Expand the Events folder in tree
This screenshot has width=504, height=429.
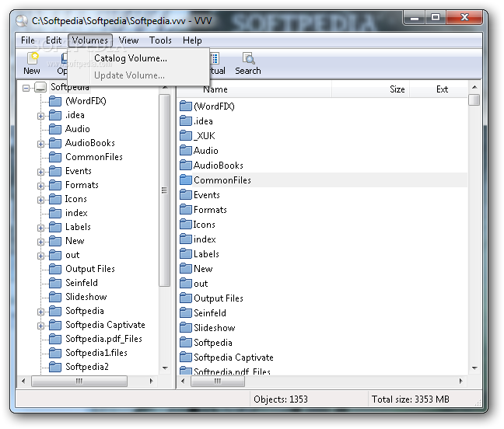40,172
